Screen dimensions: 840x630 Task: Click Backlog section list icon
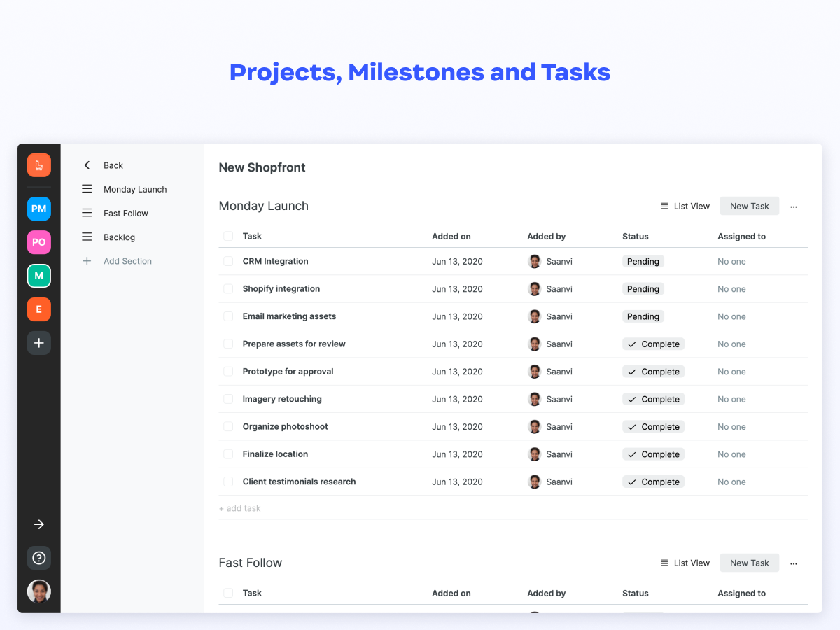(87, 237)
